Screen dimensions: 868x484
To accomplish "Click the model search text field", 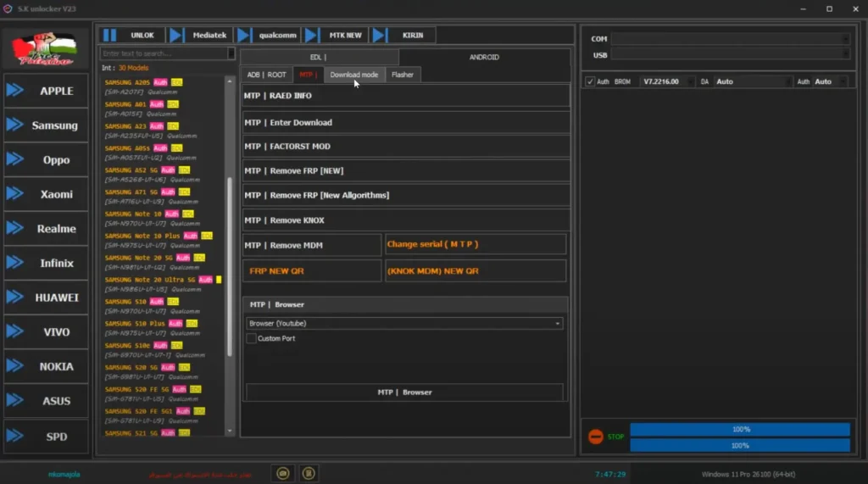I will pyautogui.click(x=165, y=53).
